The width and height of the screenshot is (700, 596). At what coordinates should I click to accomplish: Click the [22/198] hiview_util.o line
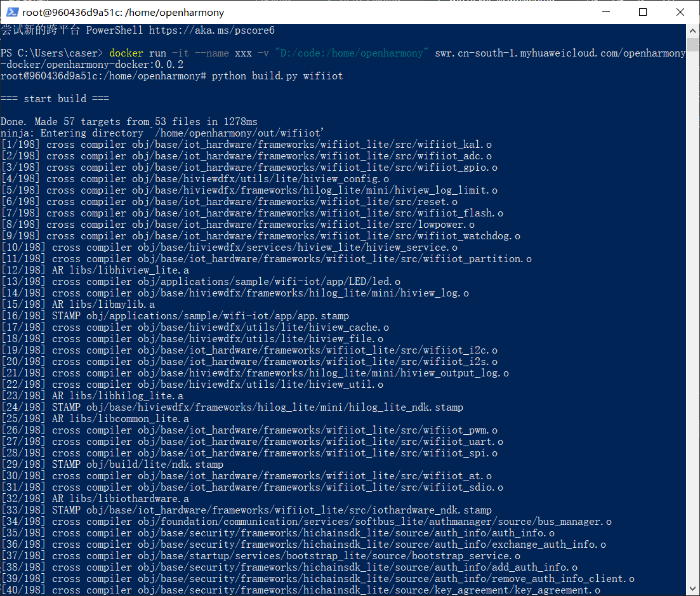point(192,385)
